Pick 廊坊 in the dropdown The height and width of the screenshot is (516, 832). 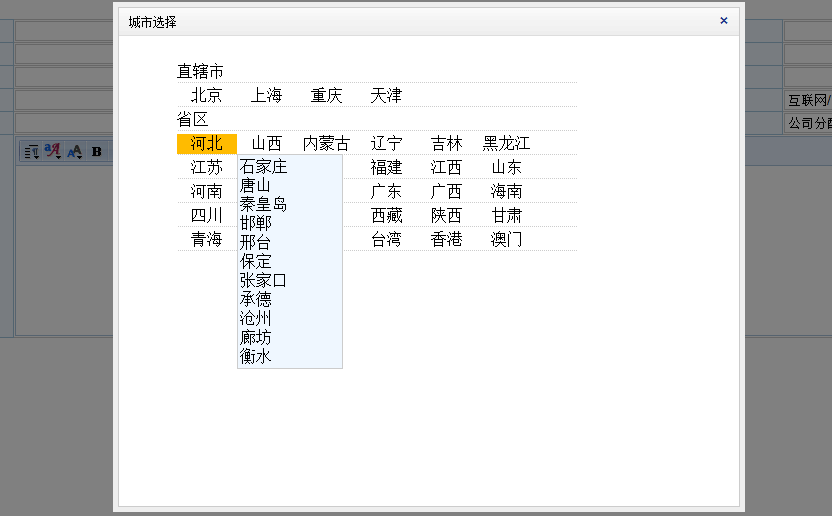pos(256,338)
